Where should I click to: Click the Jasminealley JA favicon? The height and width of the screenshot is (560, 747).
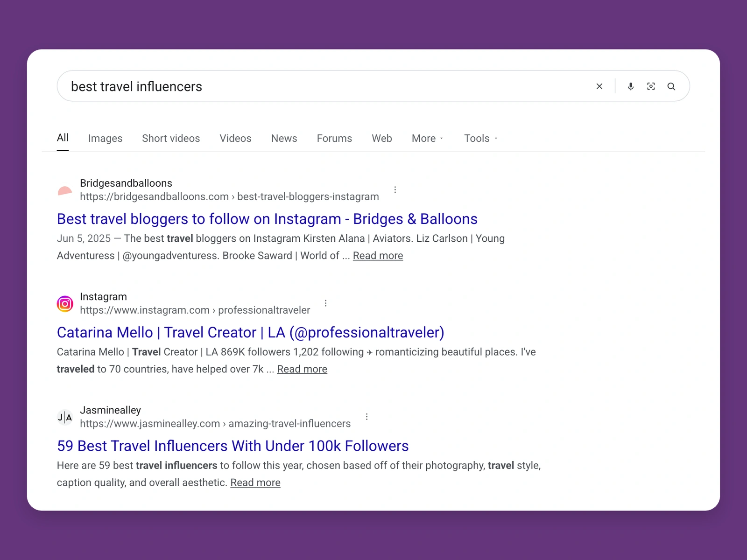tap(65, 417)
